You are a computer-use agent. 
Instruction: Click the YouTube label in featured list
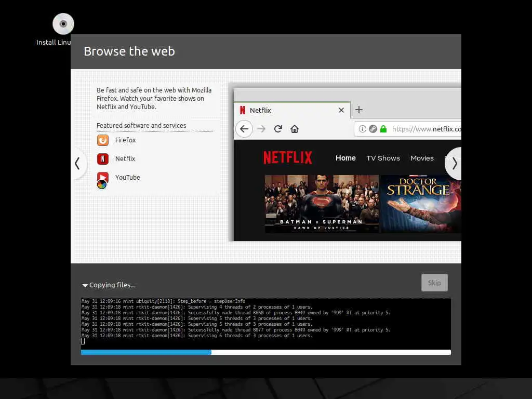[128, 178]
